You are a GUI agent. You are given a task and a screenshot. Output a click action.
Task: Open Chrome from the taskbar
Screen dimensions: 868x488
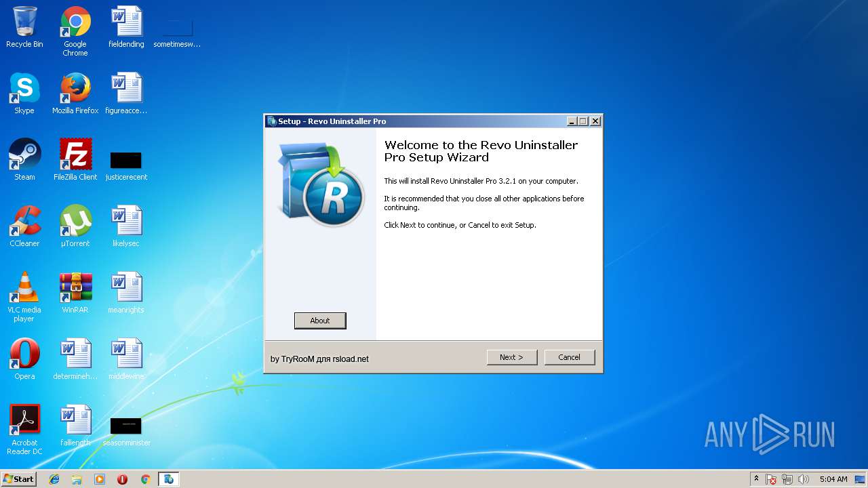pyautogui.click(x=145, y=479)
